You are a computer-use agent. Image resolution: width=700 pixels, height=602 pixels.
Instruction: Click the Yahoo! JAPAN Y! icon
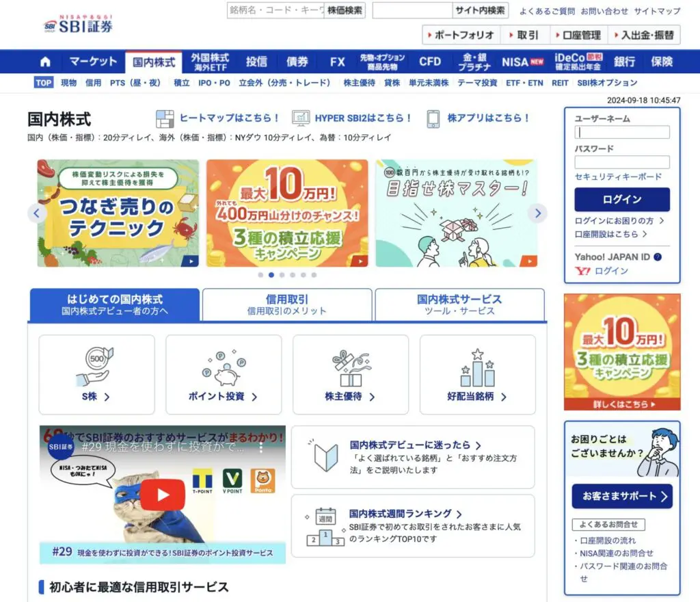click(584, 271)
